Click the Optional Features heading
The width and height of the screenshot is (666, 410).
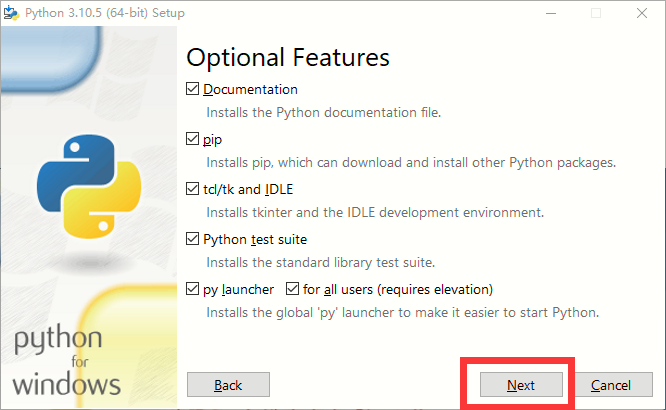pyautogui.click(x=288, y=56)
